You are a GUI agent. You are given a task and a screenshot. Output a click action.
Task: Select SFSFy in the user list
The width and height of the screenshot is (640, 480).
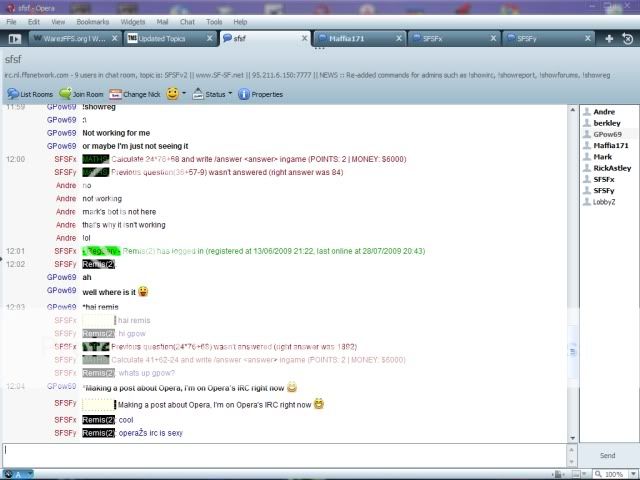click(604, 191)
